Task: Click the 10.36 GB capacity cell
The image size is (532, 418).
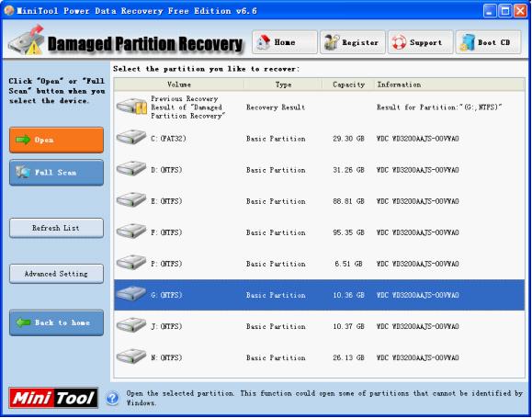Action: pos(348,295)
